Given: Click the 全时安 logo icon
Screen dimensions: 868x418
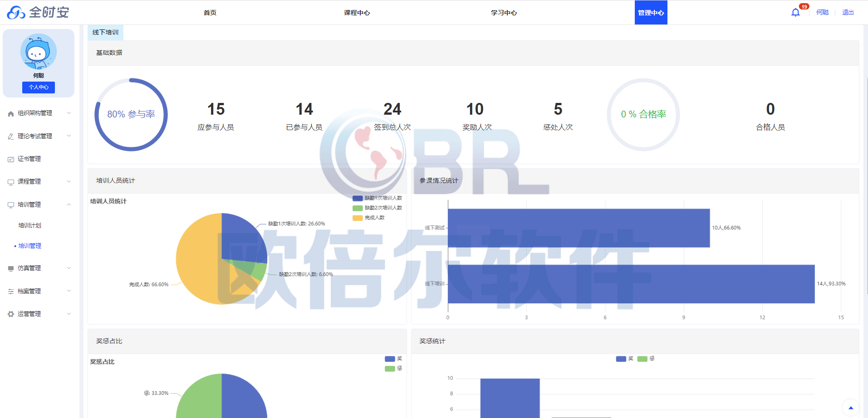Looking at the screenshot, I should [x=16, y=12].
